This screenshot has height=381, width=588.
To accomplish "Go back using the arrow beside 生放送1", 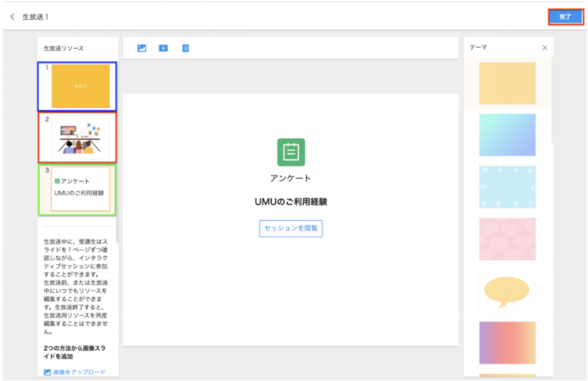I will click(x=13, y=17).
